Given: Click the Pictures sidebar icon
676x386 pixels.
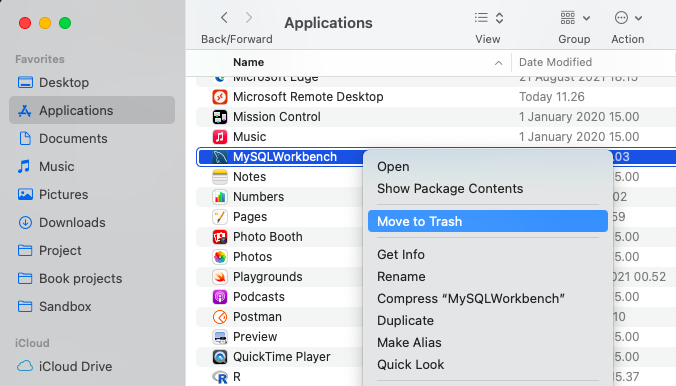Looking at the screenshot, I should coord(25,195).
